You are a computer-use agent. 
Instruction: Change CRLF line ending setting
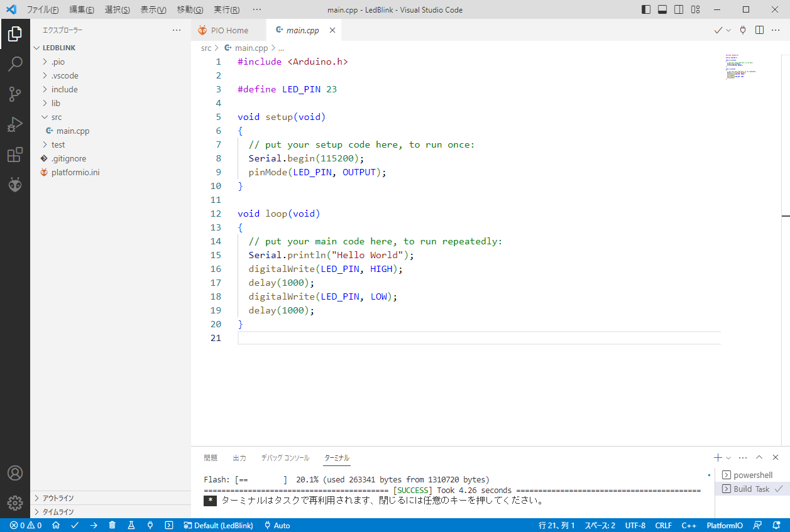point(664,525)
